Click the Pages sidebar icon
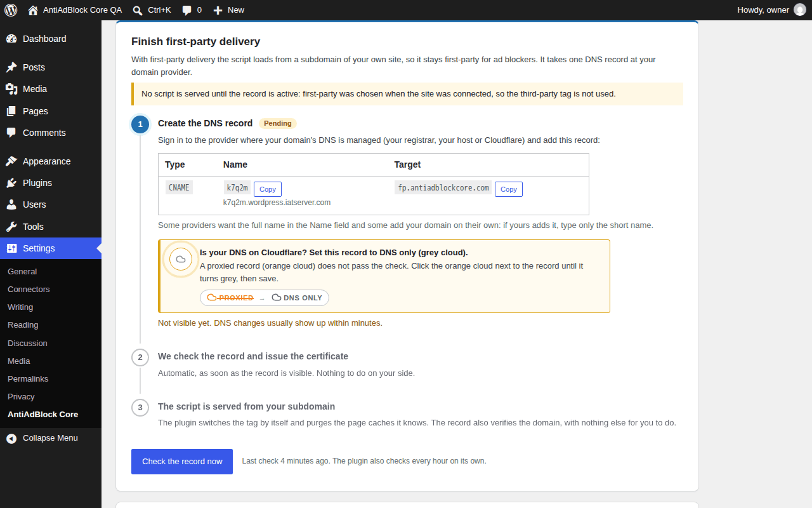 (x=11, y=111)
